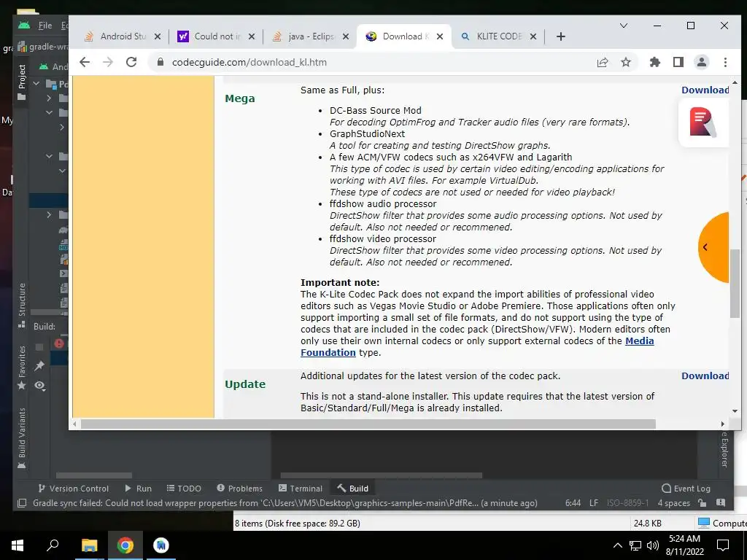This screenshot has width=747, height=560.
Task: Close the java - Eclipse tab
Action: click(346, 36)
